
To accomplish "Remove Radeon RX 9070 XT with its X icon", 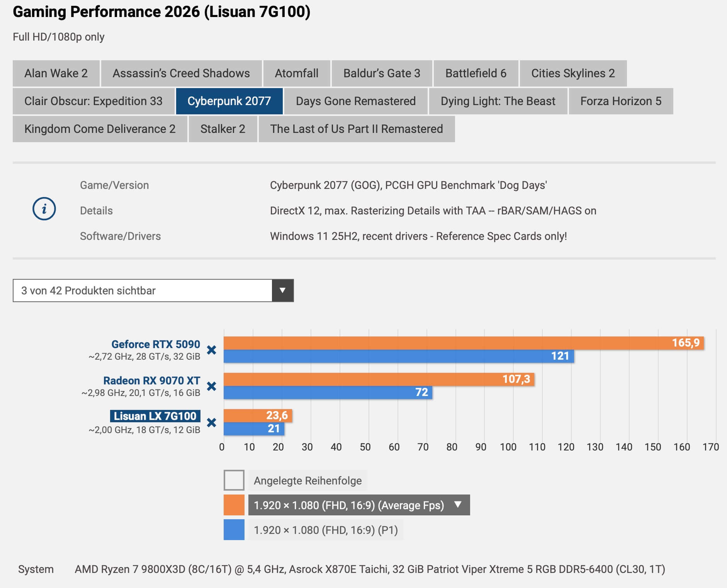I will (x=211, y=386).
